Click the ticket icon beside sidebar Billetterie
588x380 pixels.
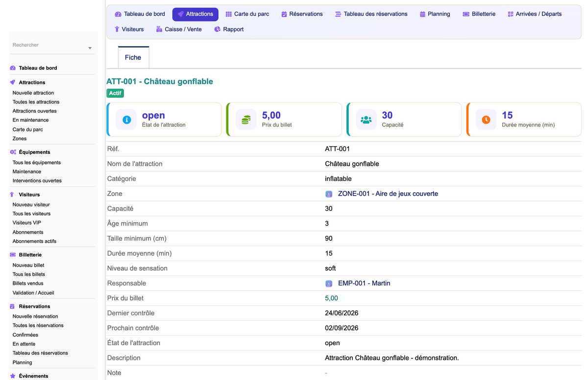coord(13,255)
